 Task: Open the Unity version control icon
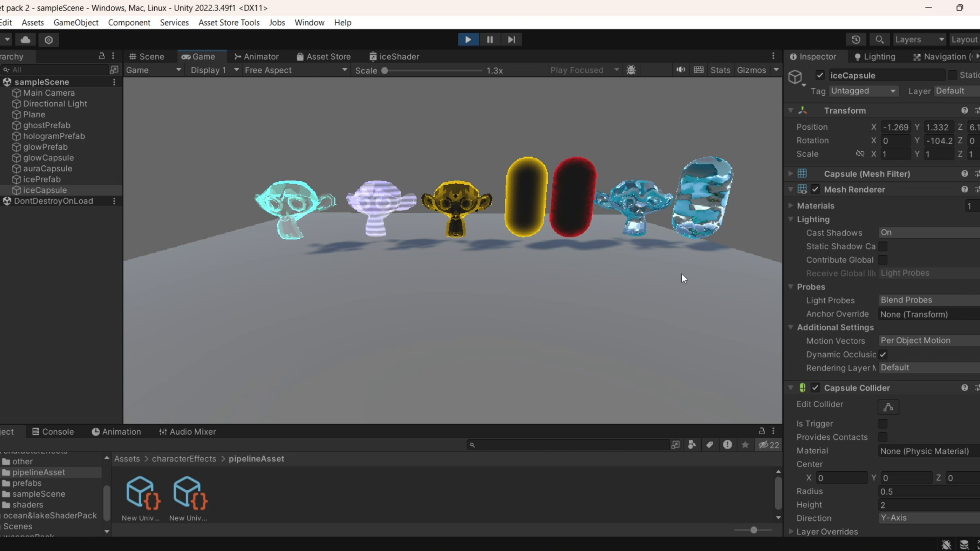coord(49,40)
